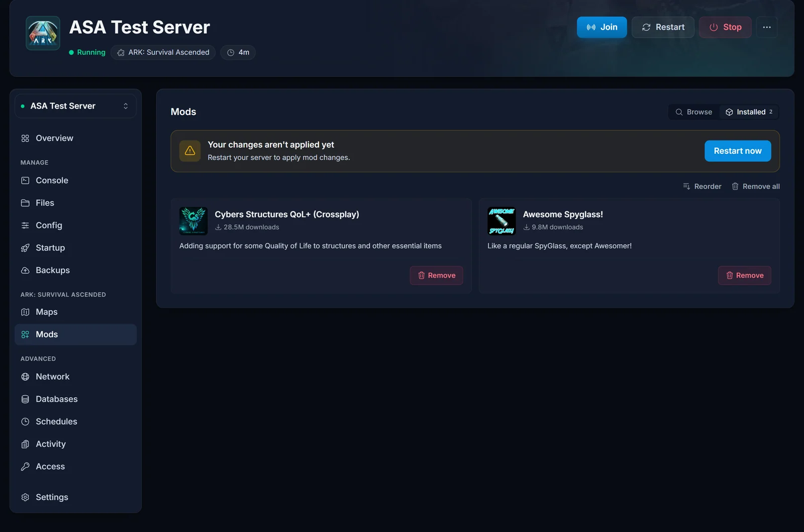Open the three-dots more options menu
This screenshot has height=532, width=804.
click(x=767, y=27)
